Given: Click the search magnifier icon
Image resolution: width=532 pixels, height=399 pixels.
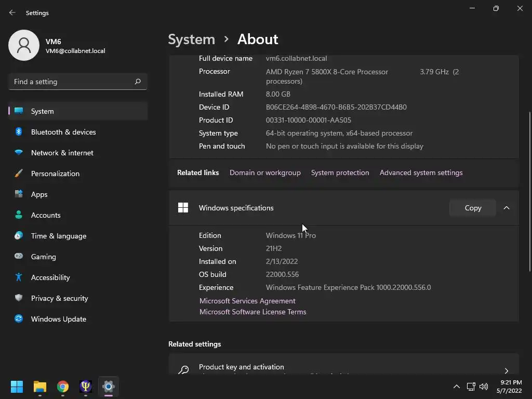Looking at the screenshot, I should [x=137, y=82].
